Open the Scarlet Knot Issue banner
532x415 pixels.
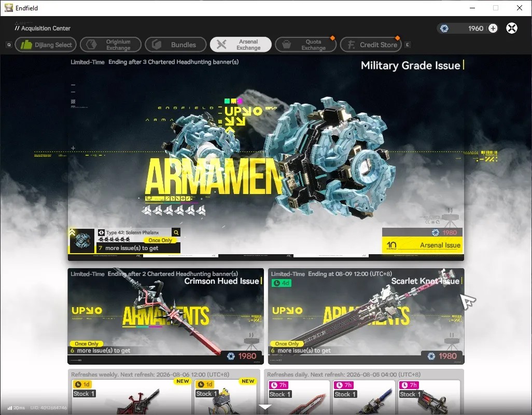(x=366, y=316)
